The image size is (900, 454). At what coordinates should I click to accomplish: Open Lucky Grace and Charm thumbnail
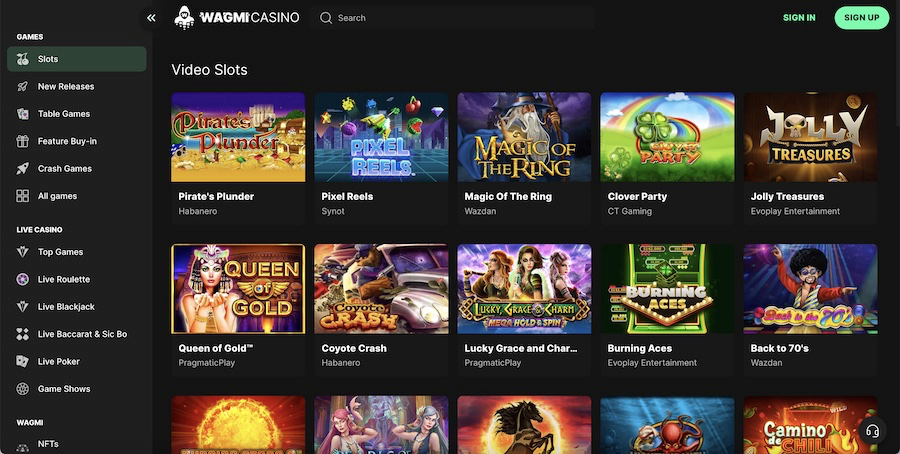coord(524,289)
